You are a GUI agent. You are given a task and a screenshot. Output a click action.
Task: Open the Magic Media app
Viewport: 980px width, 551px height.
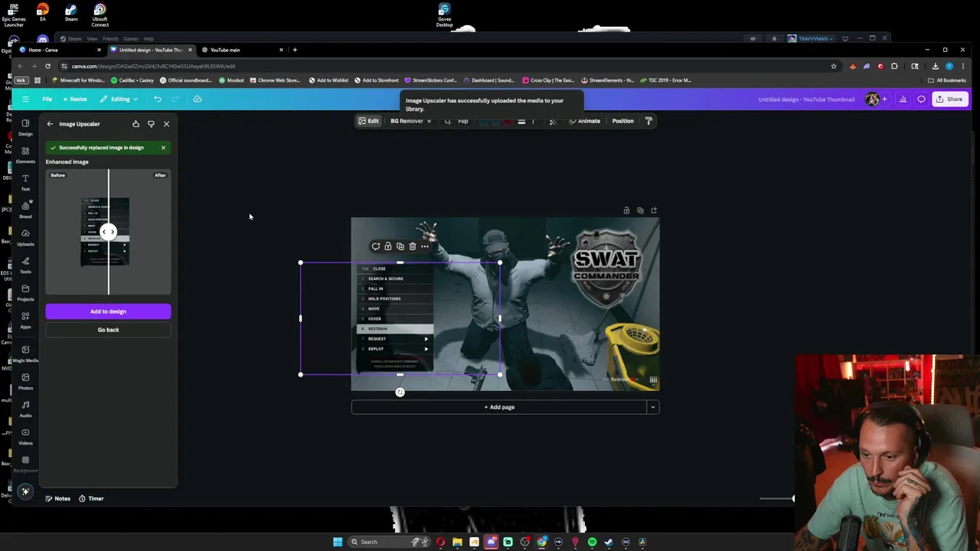25,353
